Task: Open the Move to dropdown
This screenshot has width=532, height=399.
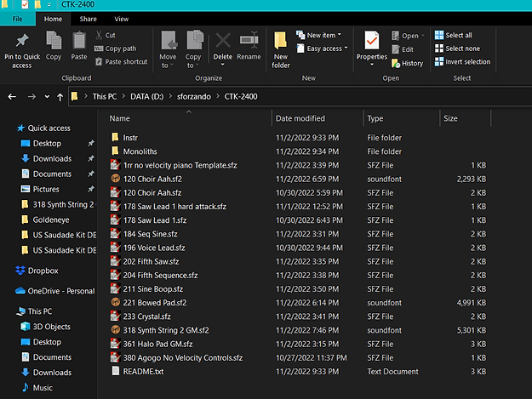Action: (168, 50)
